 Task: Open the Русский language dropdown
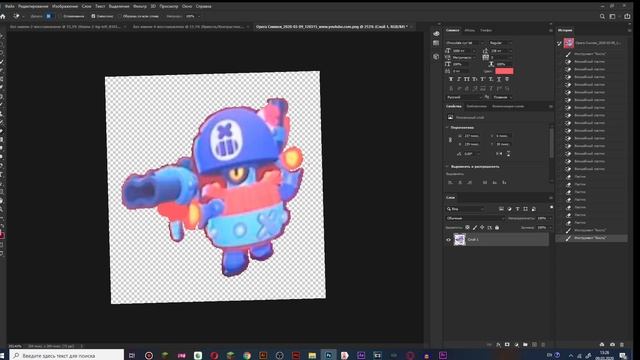click(x=464, y=97)
